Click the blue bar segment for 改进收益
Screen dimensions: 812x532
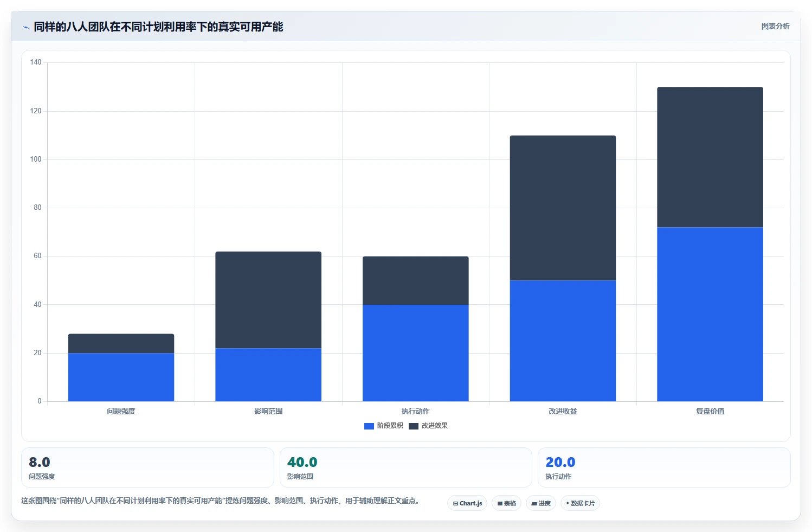(x=563, y=341)
